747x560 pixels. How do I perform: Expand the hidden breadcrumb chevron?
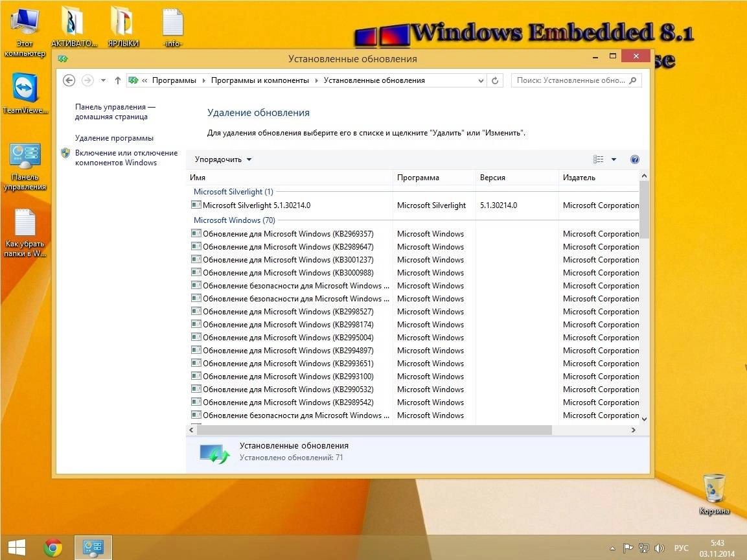(144, 80)
